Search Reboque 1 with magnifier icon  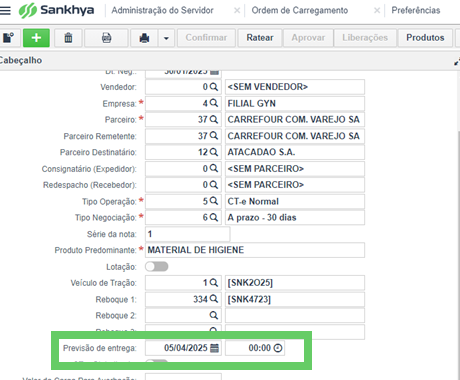pyautogui.click(x=214, y=299)
